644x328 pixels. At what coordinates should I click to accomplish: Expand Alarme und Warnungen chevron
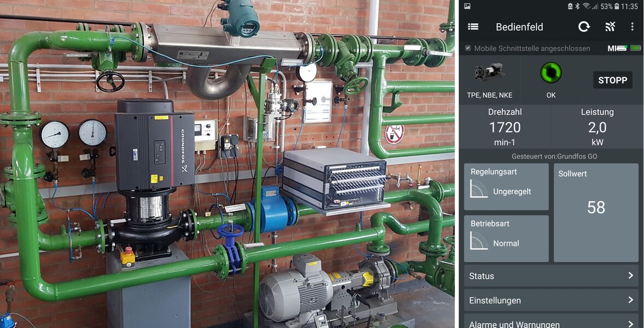tap(630, 324)
